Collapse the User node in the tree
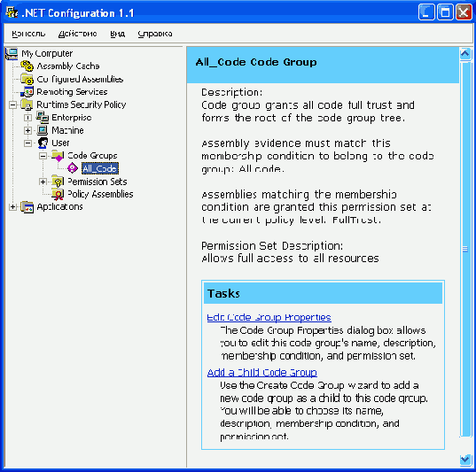The height and width of the screenshot is (472, 476). [28, 143]
